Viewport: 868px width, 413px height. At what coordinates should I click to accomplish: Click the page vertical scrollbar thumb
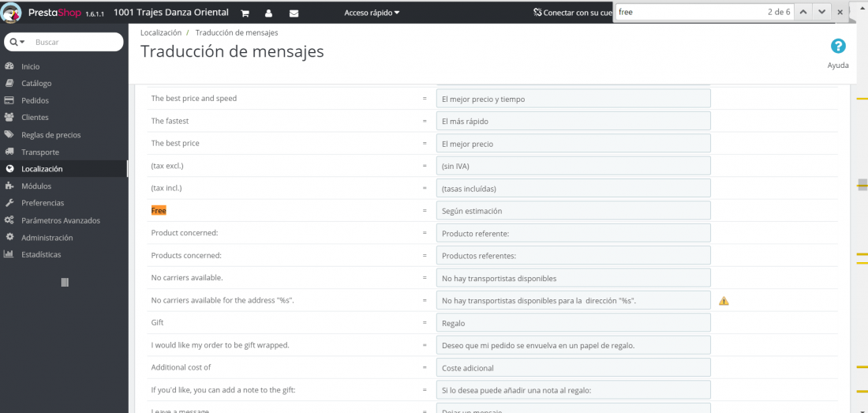pos(862,185)
